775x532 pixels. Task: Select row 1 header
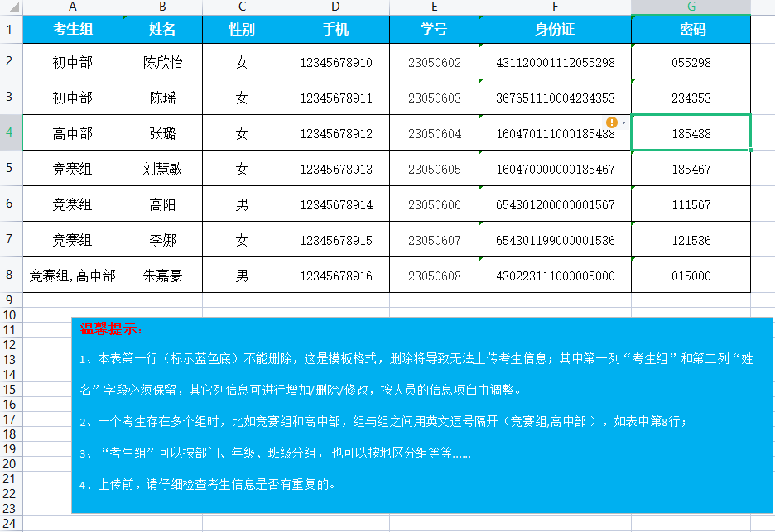click(9, 29)
